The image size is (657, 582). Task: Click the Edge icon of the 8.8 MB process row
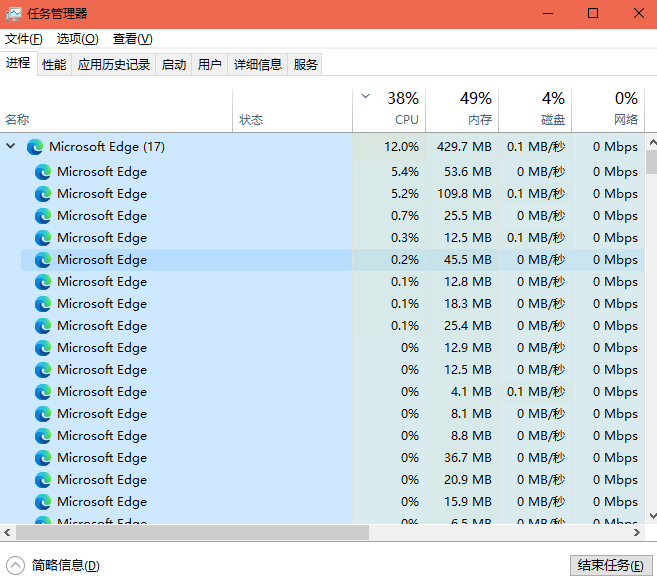43,436
